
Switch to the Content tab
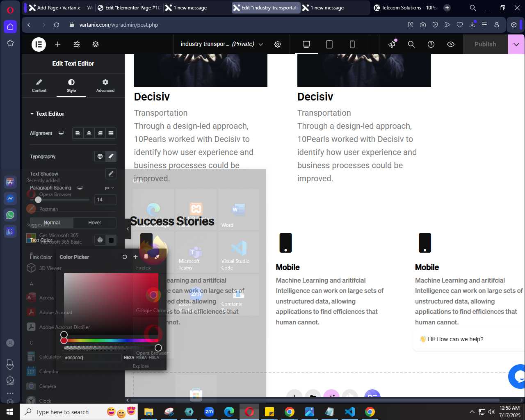click(x=39, y=86)
